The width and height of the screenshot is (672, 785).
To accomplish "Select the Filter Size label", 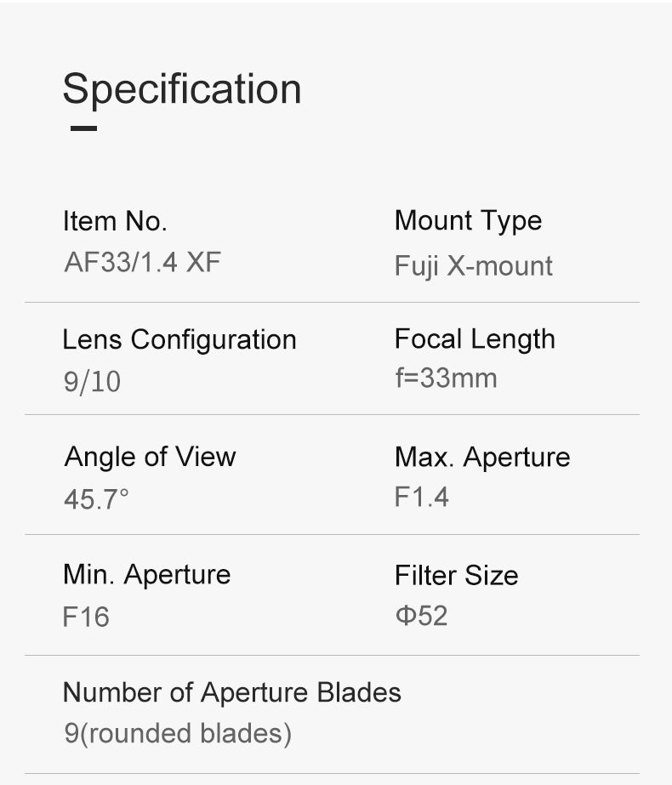I will point(456,576).
